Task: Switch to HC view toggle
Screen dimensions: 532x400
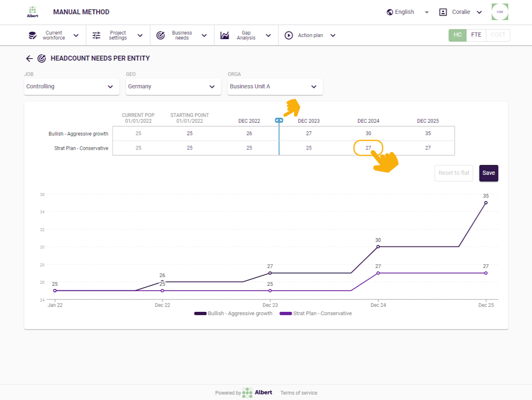Action: (458, 35)
